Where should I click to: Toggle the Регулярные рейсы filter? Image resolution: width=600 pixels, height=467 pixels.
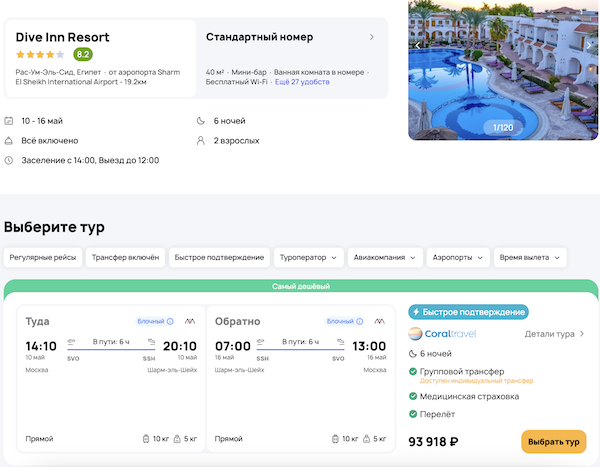[42, 257]
